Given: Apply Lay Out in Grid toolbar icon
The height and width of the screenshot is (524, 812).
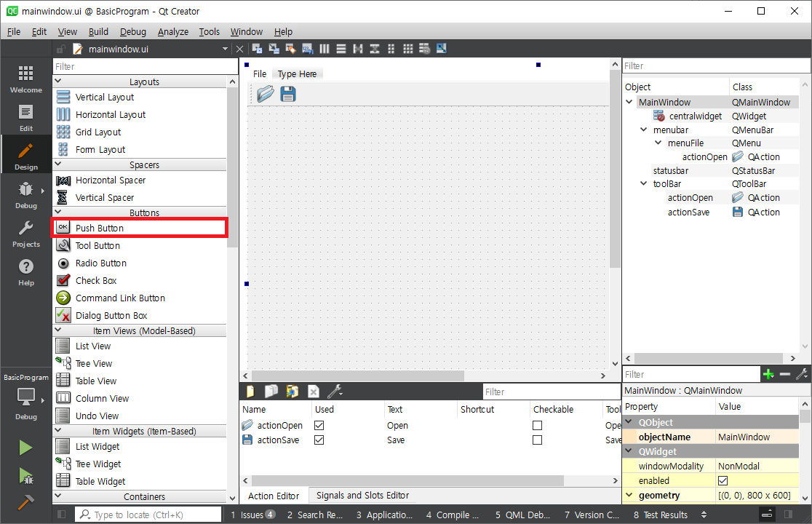Looking at the screenshot, I should [x=408, y=49].
